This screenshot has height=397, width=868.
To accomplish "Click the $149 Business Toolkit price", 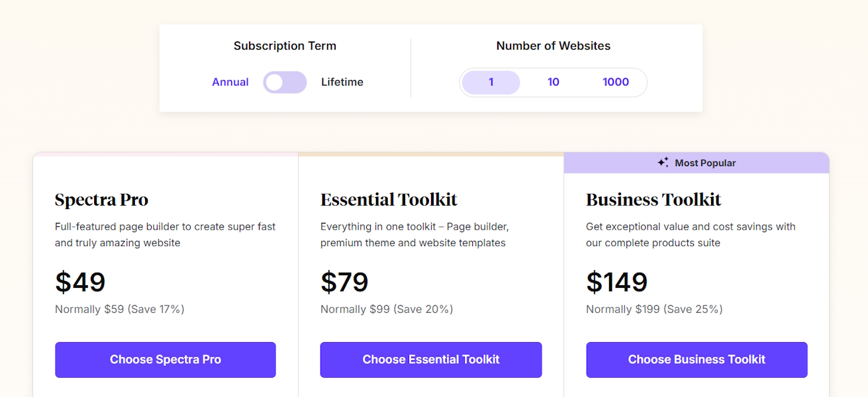I will point(616,282).
